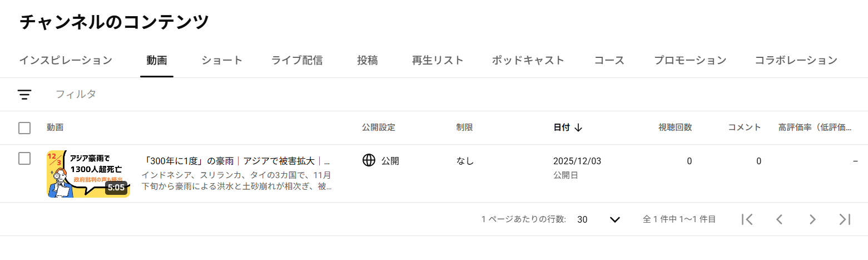
Task: Switch to the 再生リスト tab
Action: click(438, 60)
